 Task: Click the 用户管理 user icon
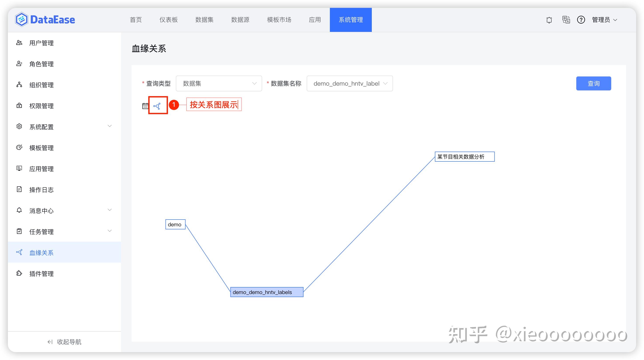pos(19,43)
